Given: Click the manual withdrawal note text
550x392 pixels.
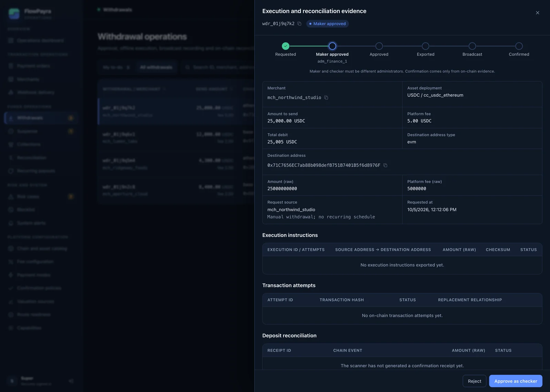Looking at the screenshot, I should tap(321, 217).
